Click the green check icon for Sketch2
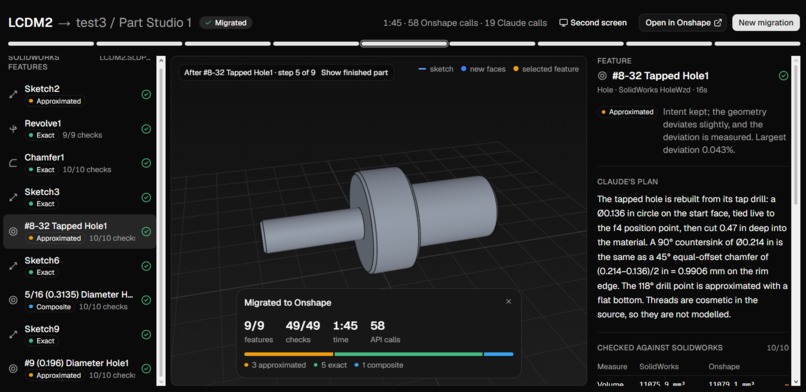The height and width of the screenshot is (392, 806). pyautogui.click(x=146, y=95)
